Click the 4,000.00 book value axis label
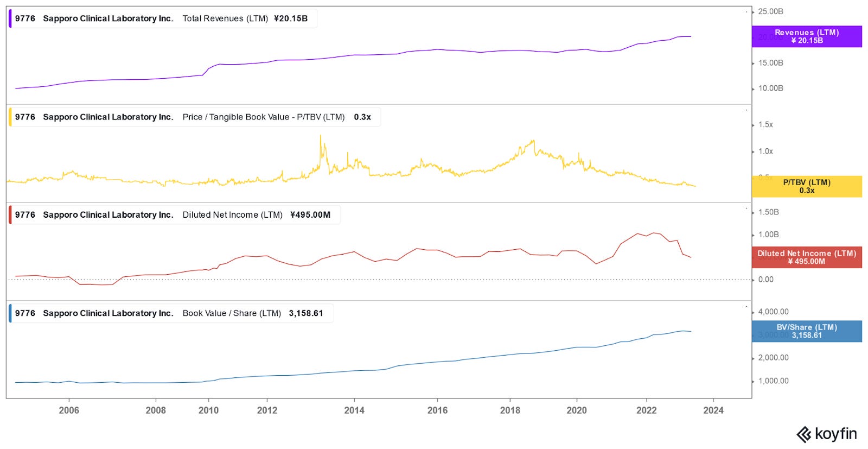Viewport: 868px width, 449px height. click(x=773, y=312)
